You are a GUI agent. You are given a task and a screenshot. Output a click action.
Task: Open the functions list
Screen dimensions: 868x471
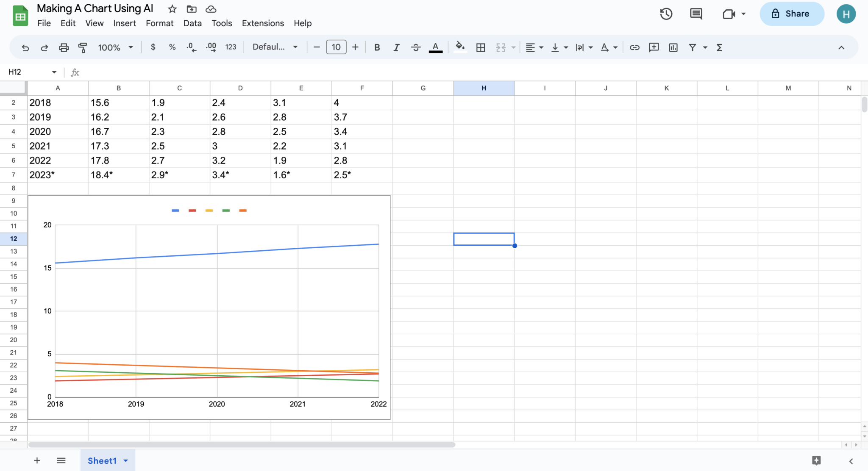click(x=719, y=47)
